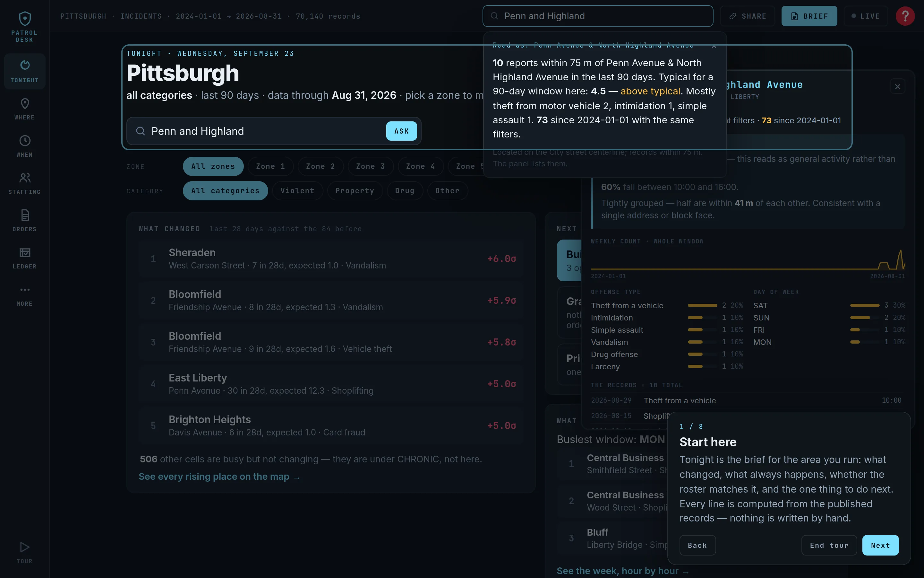Click Back in the tour card
924x578 pixels.
click(x=697, y=545)
